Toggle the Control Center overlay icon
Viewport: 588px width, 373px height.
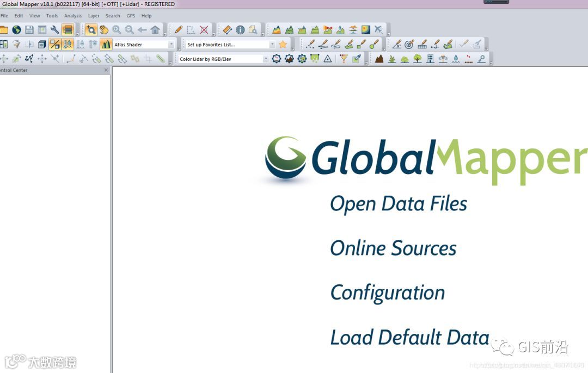68,29
